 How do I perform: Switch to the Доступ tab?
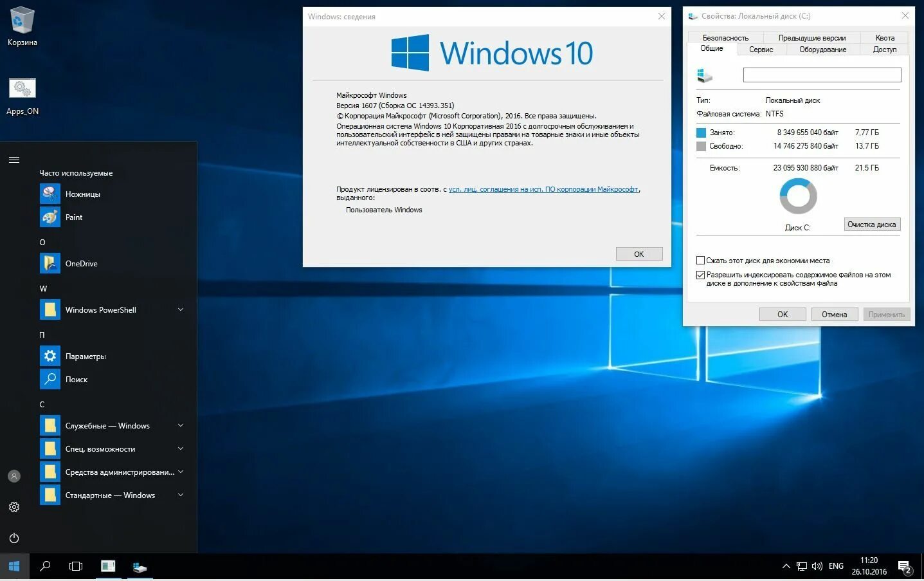pyautogui.click(x=885, y=50)
